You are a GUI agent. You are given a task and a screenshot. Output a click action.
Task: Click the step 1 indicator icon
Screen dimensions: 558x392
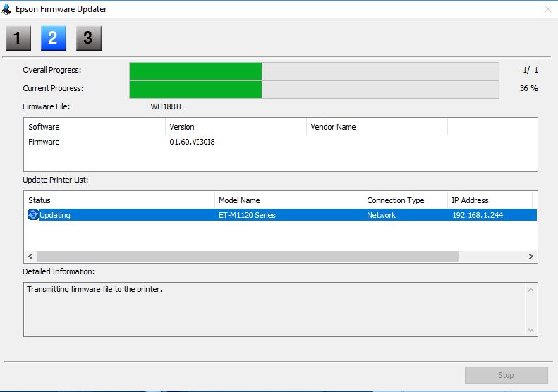tap(18, 38)
